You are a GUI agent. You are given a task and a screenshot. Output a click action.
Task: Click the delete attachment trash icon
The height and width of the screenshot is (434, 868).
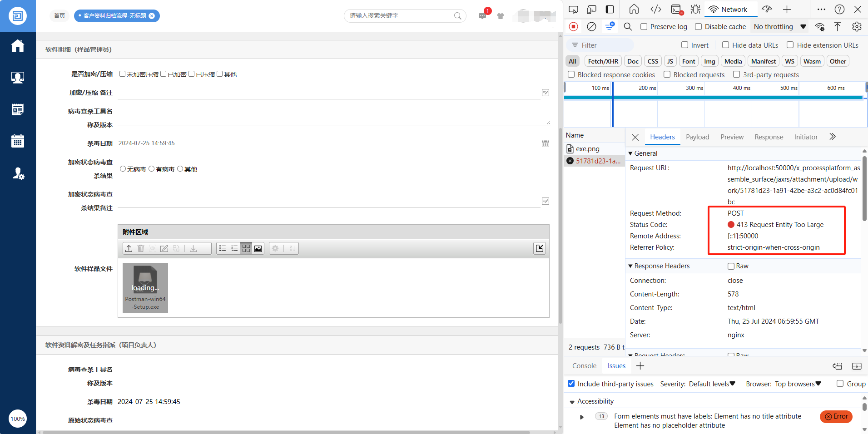pyautogui.click(x=141, y=248)
